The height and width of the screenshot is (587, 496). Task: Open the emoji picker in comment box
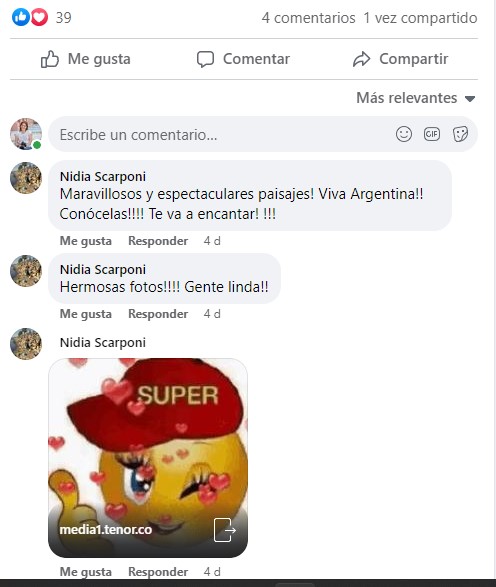404,134
